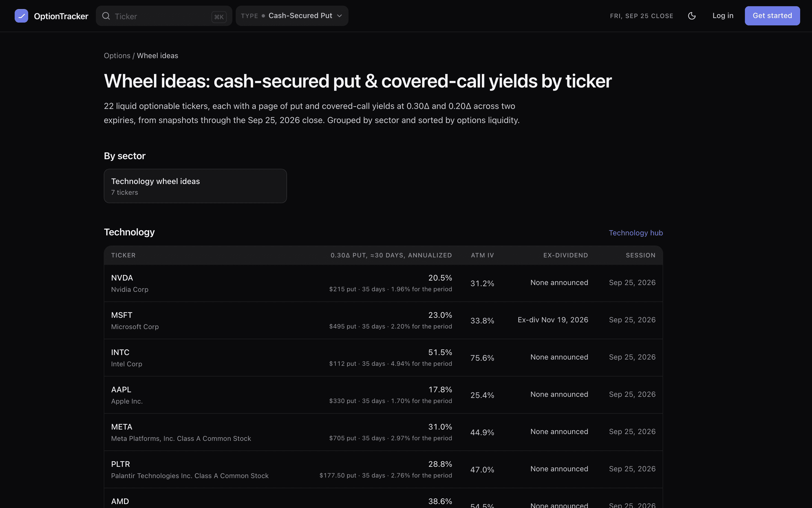Click the OptionTracker logo icon
Image resolution: width=812 pixels, height=508 pixels.
pos(21,16)
